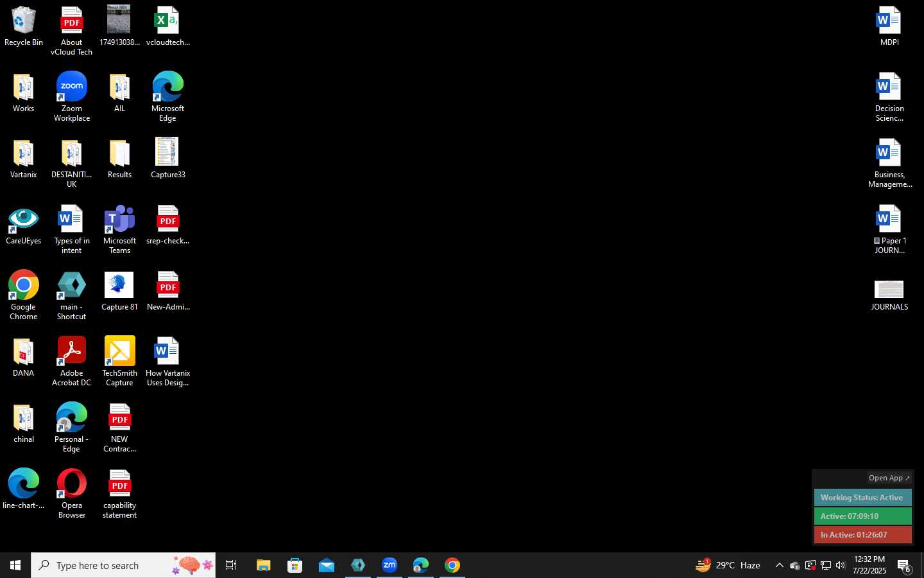Select the Recycle Bin desktop icon
924x578 pixels.
pos(24,26)
